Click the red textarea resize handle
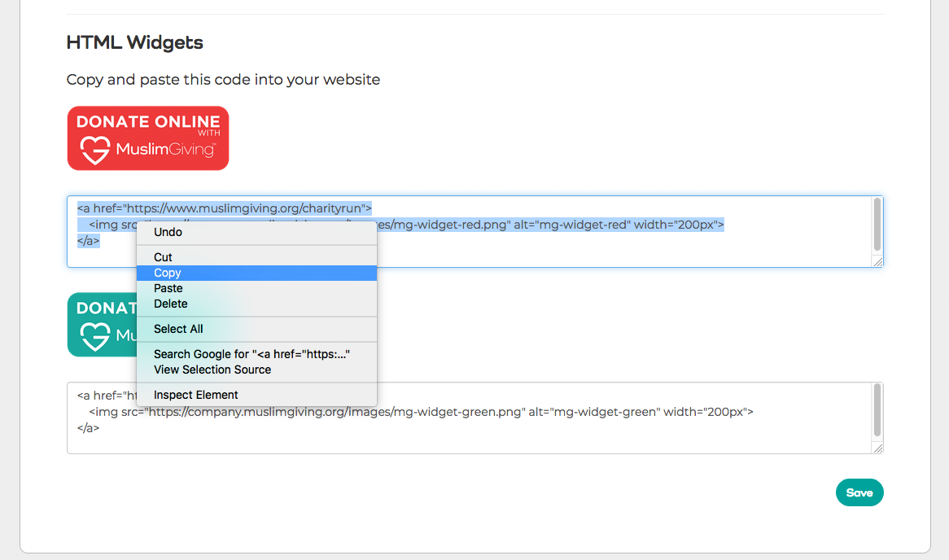This screenshot has height=560, width=949. (877, 261)
